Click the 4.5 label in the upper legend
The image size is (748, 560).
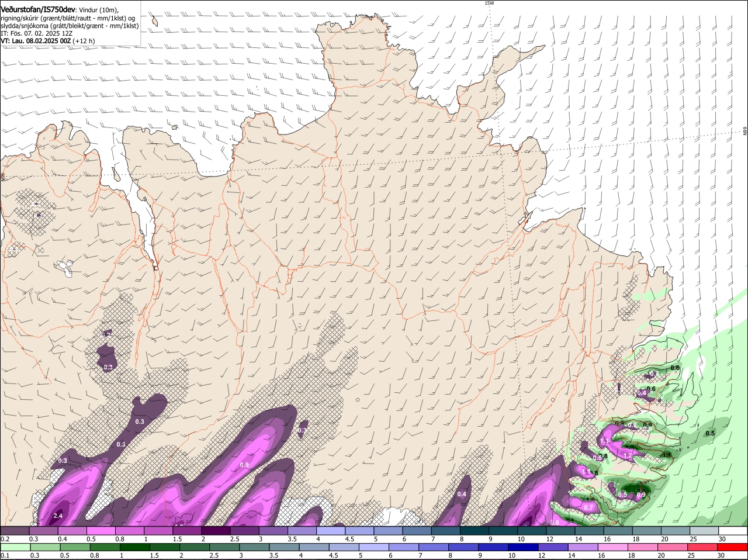pos(350,539)
